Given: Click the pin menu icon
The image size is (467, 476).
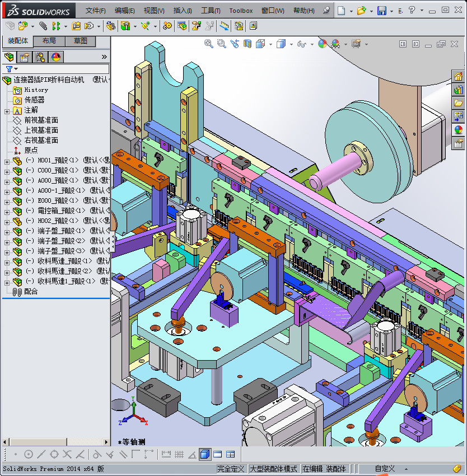Looking at the screenshot, I should click(x=326, y=10).
